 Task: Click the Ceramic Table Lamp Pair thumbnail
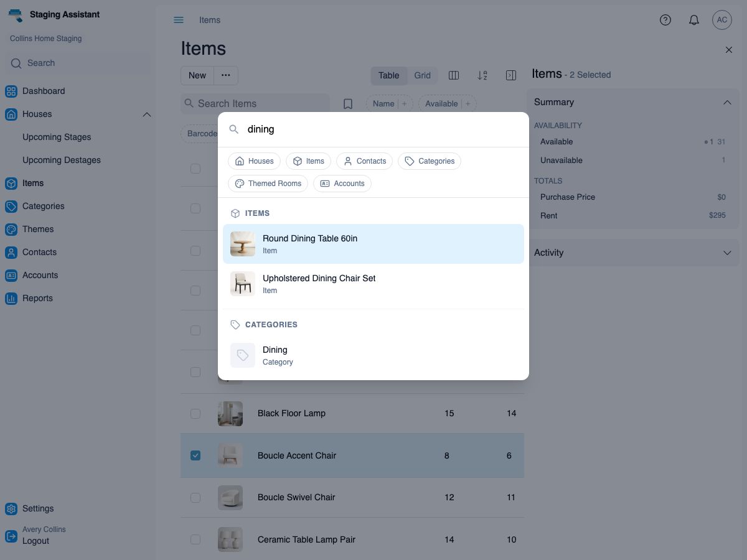click(x=230, y=539)
